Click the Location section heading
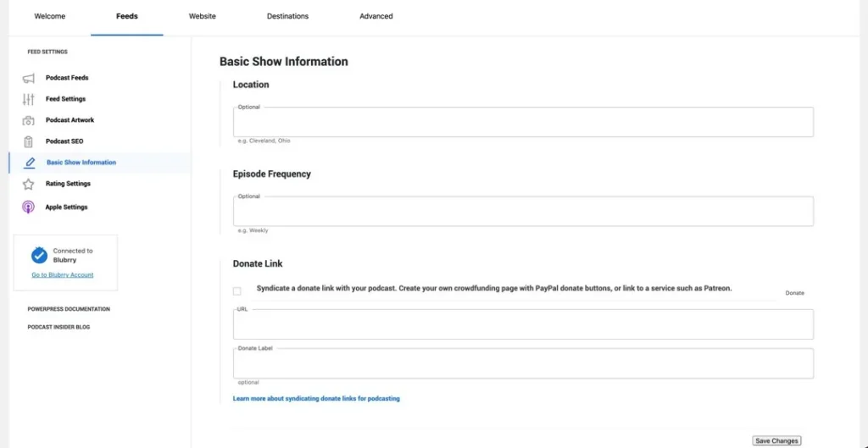This screenshot has height=448, width=868. (x=251, y=85)
